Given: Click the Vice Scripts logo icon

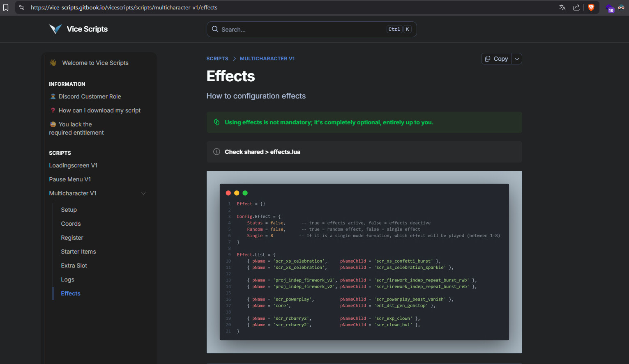Looking at the screenshot, I should (x=55, y=29).
